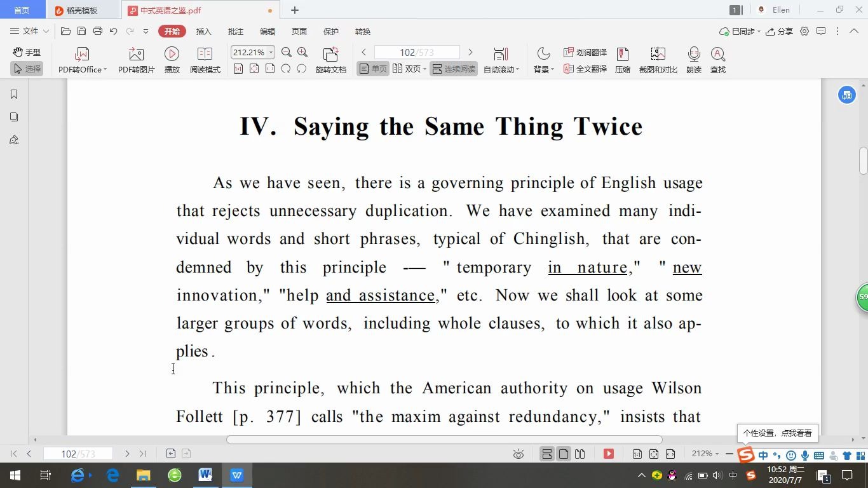Switch to the 保护 ribbon tab
This screenshot has width=868, height=488.
(x=331, y=31)
